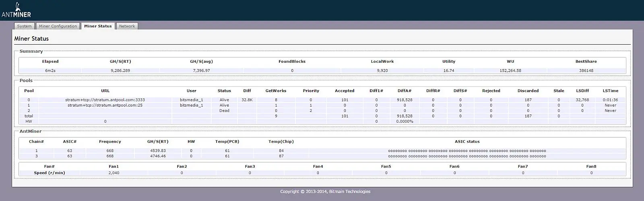Screen dimensions: 644x201
Task: Click the Accepted column header
Action: pyautogui.click(x=345, y=91)
